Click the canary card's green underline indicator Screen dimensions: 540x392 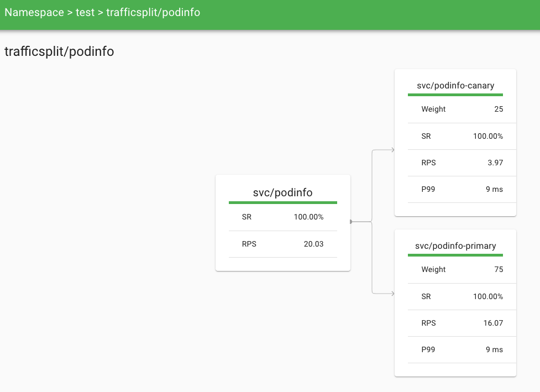455,95
